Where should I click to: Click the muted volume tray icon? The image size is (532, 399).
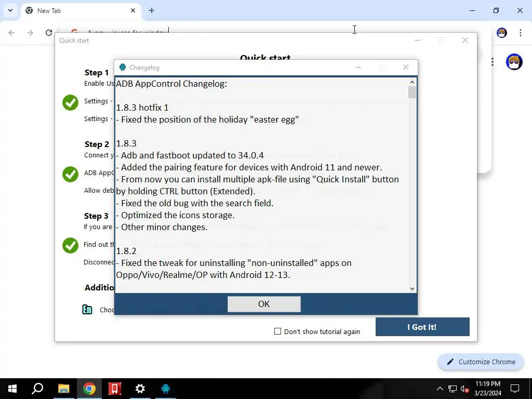pyautogui.click(x=464, y=389)
